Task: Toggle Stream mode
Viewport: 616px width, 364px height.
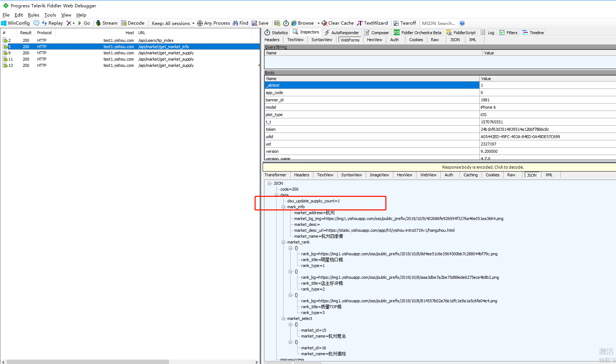Action: coord(107,23)
